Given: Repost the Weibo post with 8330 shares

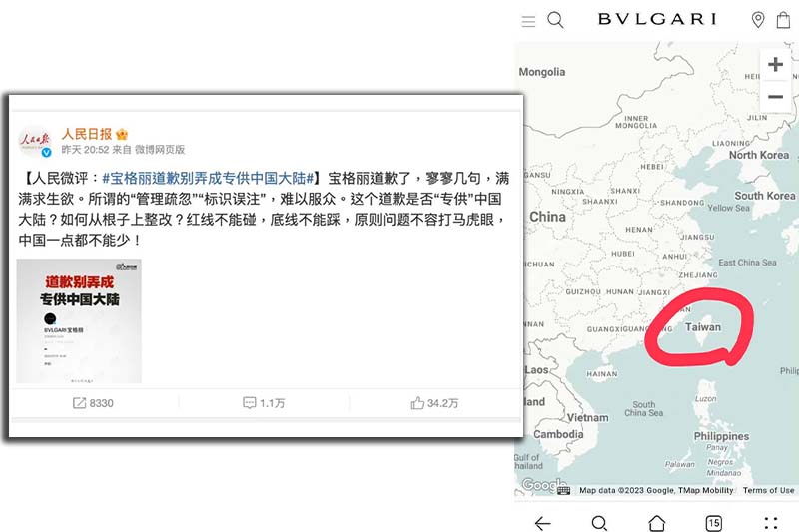Looking at the screenshot, I should tap(93, 403).
